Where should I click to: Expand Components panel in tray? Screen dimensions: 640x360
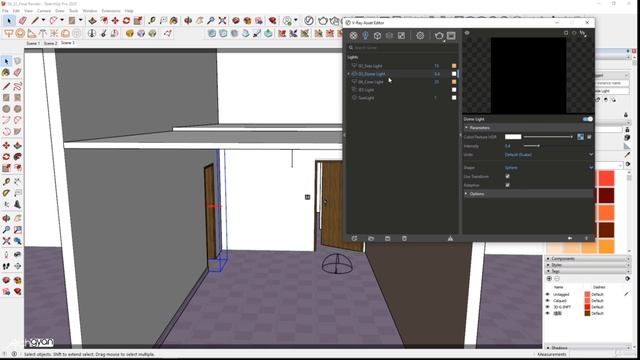[588, 259]
